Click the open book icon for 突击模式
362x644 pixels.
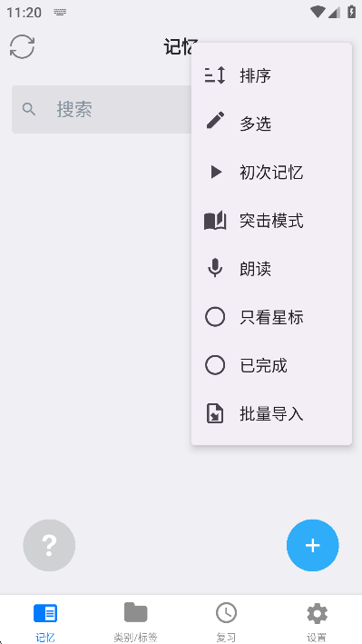click(x=215, y=221)
